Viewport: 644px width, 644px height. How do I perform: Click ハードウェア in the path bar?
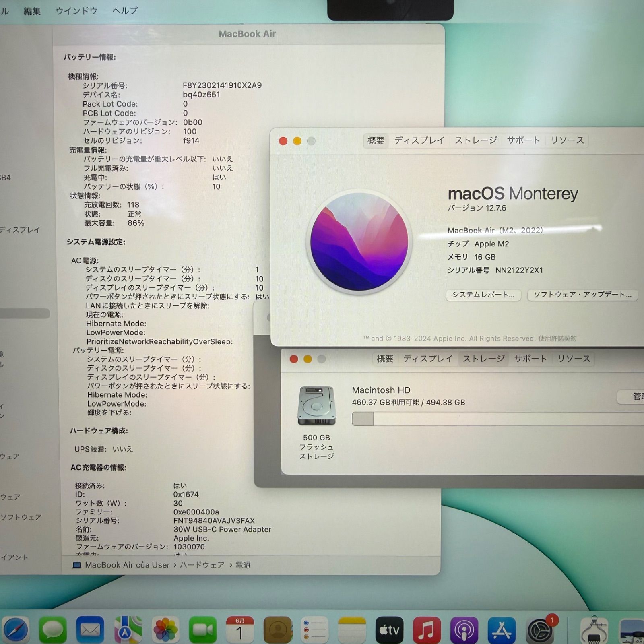(x=202, y=565)
